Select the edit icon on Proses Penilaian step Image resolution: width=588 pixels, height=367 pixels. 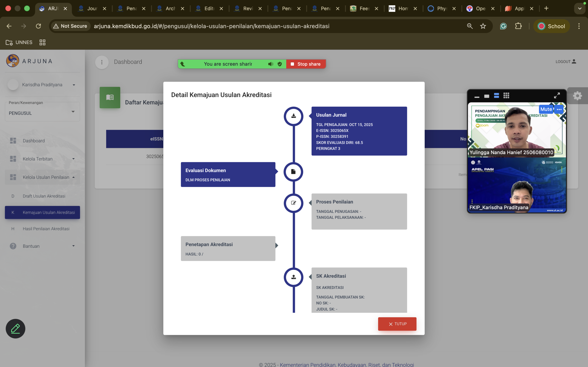tap(293, 203)
